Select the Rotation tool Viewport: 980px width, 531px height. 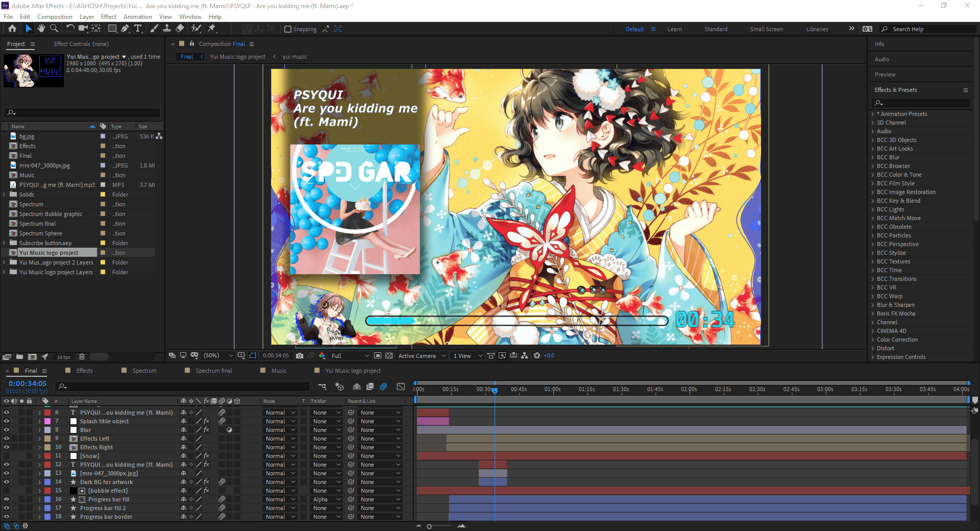[70, 29]
